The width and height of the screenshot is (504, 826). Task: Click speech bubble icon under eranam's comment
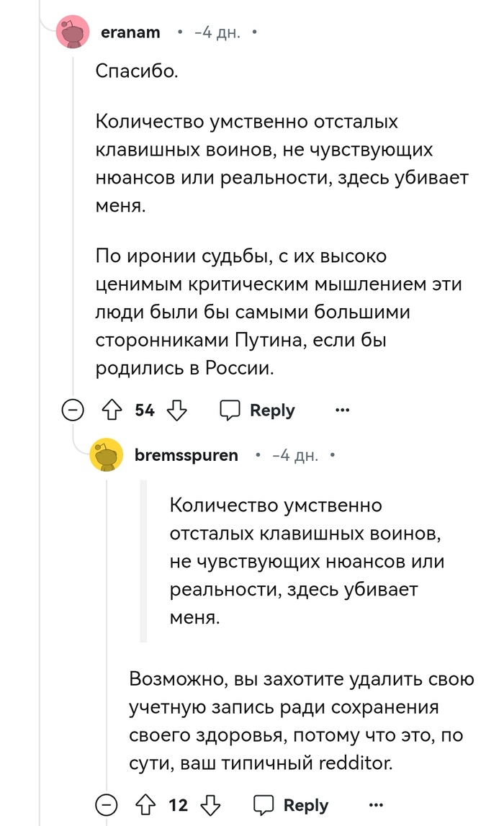click(230, 410)
